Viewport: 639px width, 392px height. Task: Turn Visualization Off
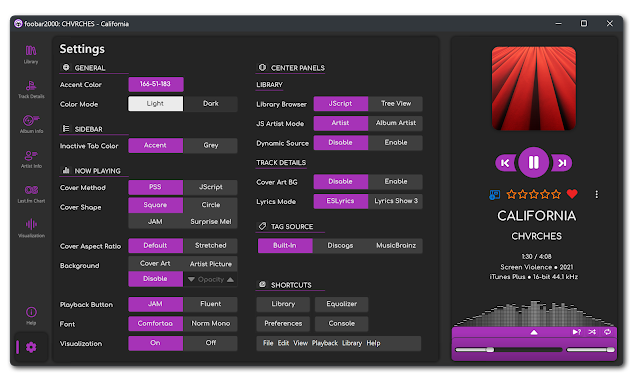click(x=211, y=343)
